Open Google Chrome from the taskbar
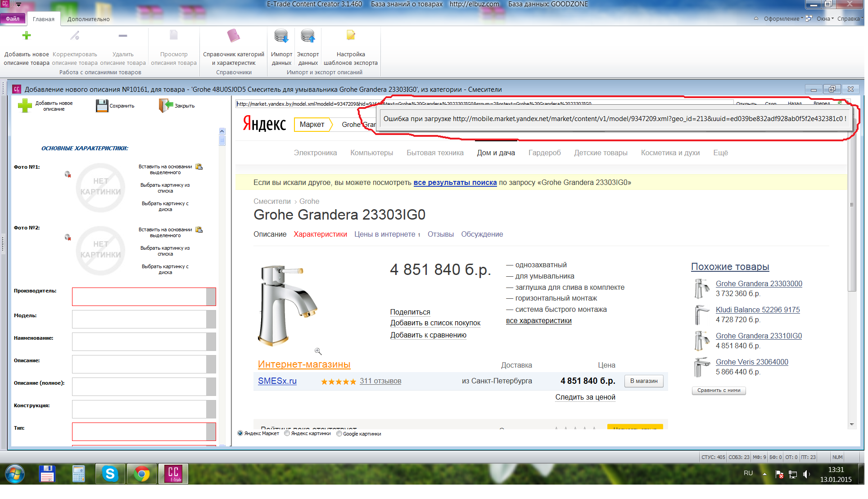The height and width of the screenshot is (499, 868). pyautogui.click(x=142, y=474)
